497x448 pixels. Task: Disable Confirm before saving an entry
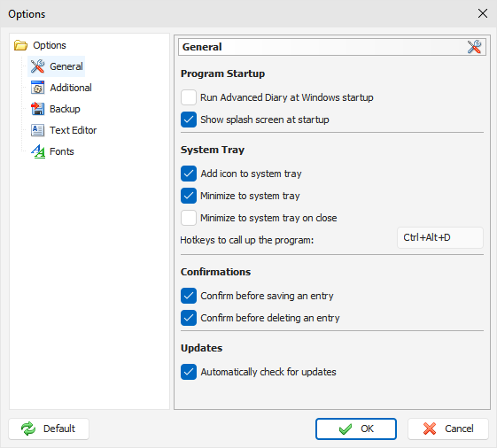click(189, 296)
